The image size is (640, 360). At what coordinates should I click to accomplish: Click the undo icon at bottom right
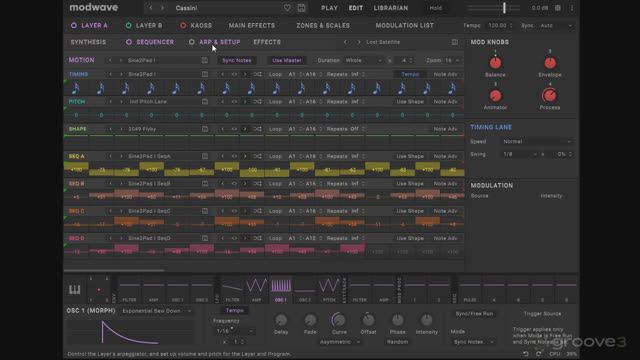tap(526, 353)
